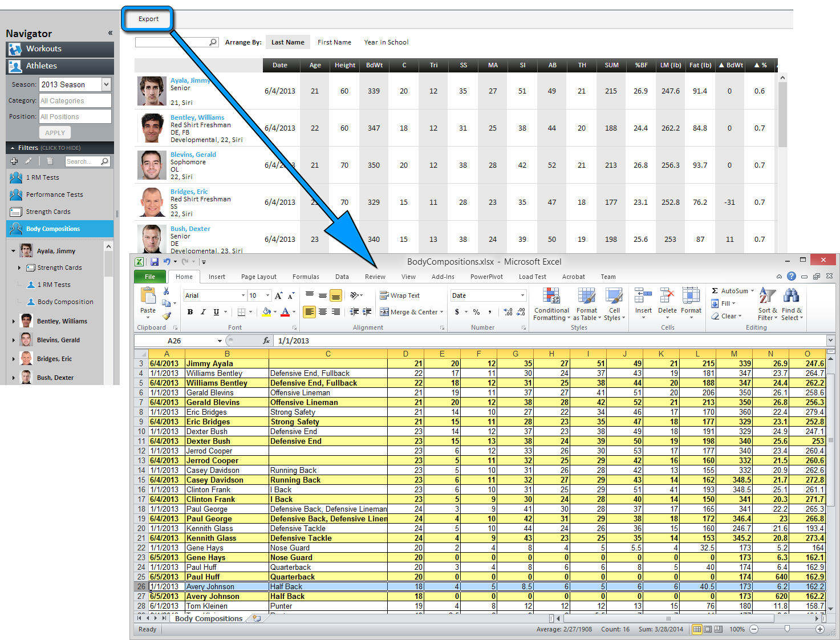The image size is (840, 640).
Task: Expand the Blevins, Gerald tree node
Action: (x=13, y=340)
